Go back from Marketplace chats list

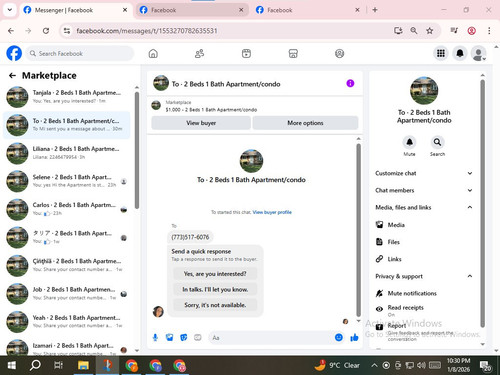(12, 76)
